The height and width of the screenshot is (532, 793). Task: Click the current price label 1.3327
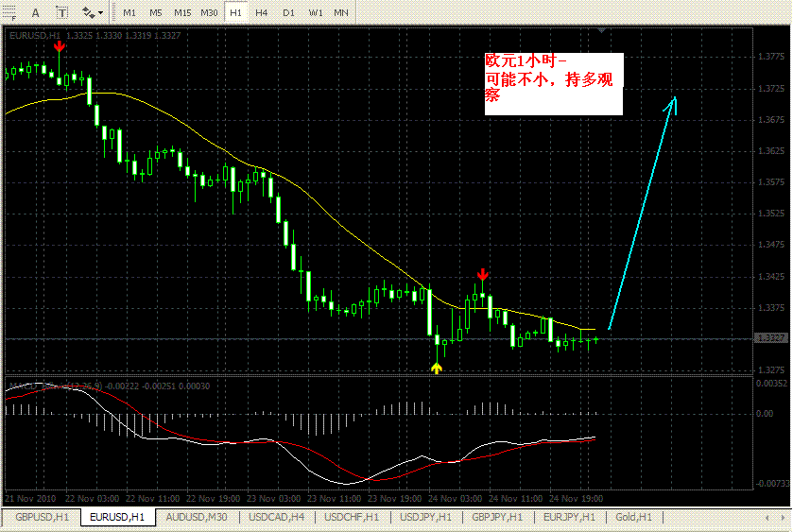point(772,337)
